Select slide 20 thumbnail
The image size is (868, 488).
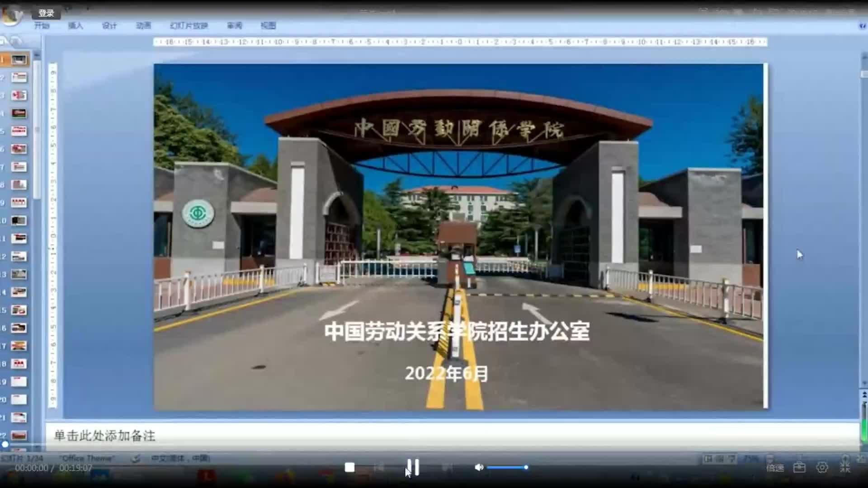[19, 399]
